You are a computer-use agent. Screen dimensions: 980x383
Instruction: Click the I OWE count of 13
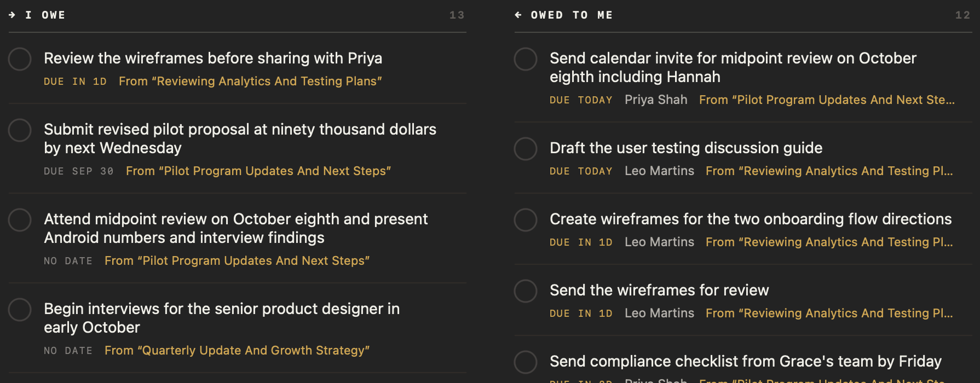coord(457,15)
